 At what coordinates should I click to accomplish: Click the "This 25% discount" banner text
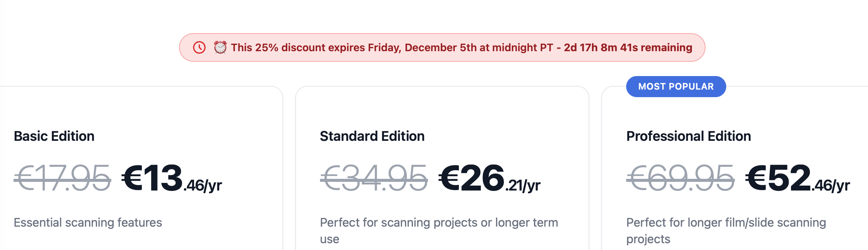point(278,47)
